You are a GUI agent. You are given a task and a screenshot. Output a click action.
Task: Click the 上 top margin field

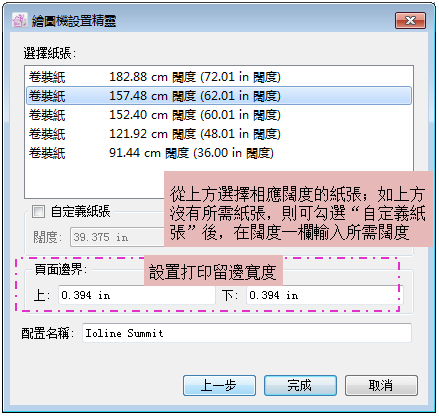coord(137,295)
